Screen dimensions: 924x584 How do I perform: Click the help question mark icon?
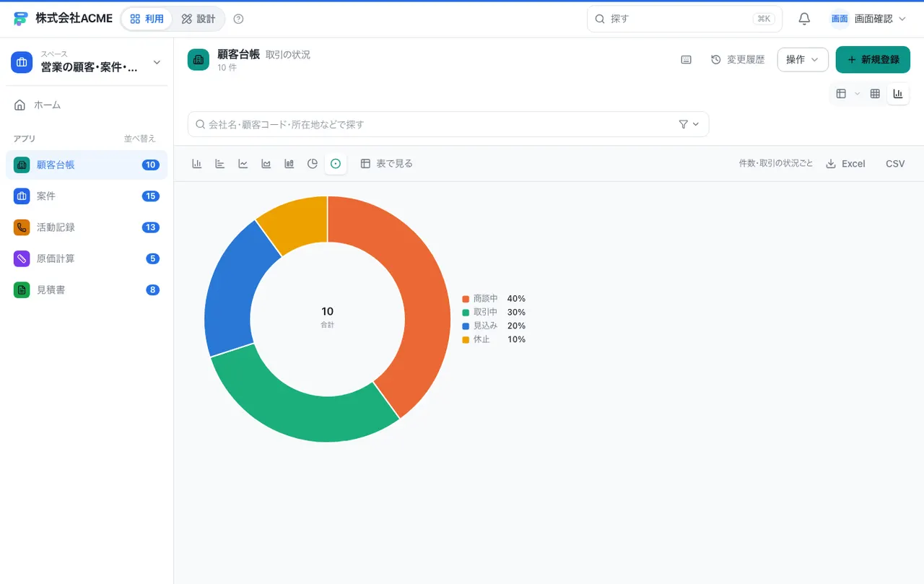[x=239, y=19]
